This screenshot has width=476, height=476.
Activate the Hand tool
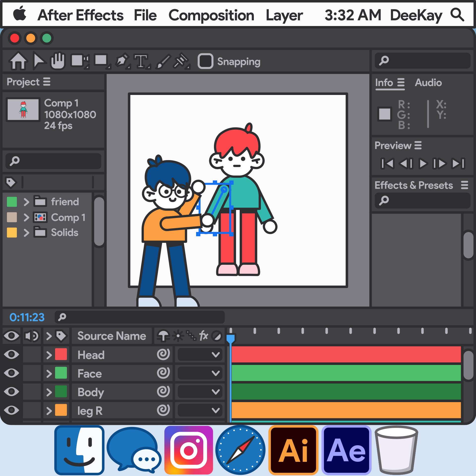tap(58, 60)
